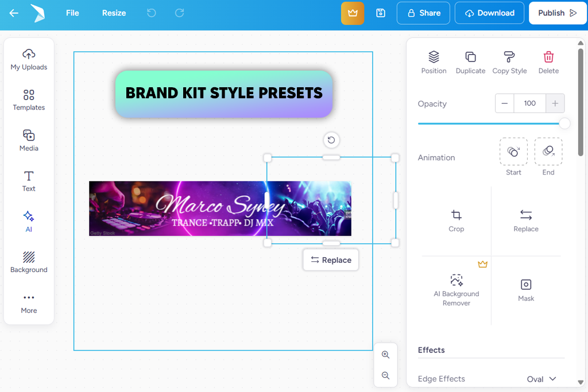Open the AI Background Remover
The height and width of the screenshot is (392, 588).
coord(457,290)
